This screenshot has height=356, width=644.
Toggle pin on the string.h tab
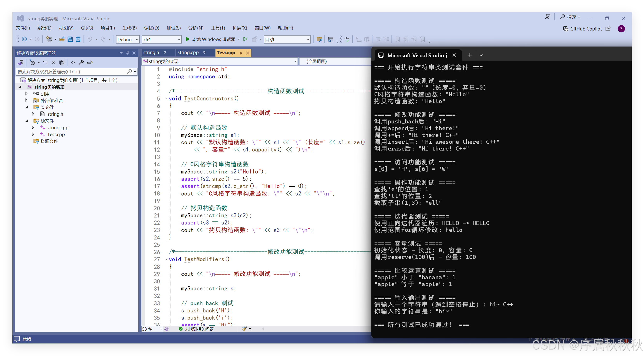tap(165, 53)
